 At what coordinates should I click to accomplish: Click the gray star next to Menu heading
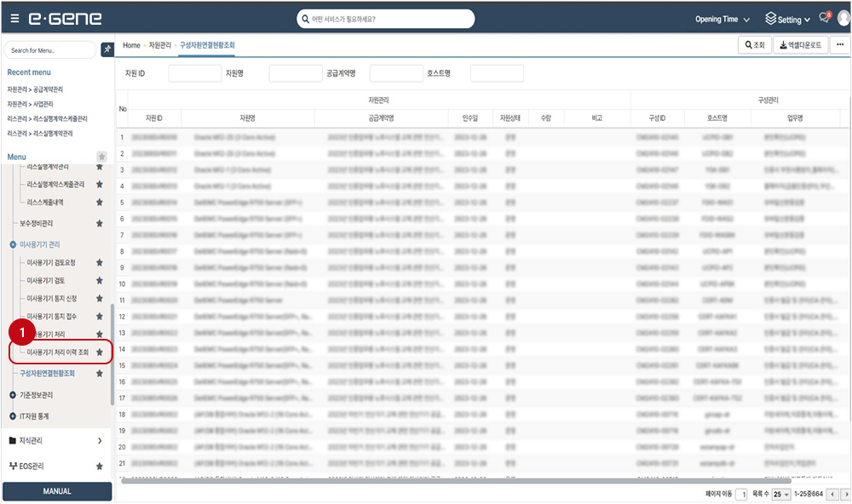(x=101, y=157)
